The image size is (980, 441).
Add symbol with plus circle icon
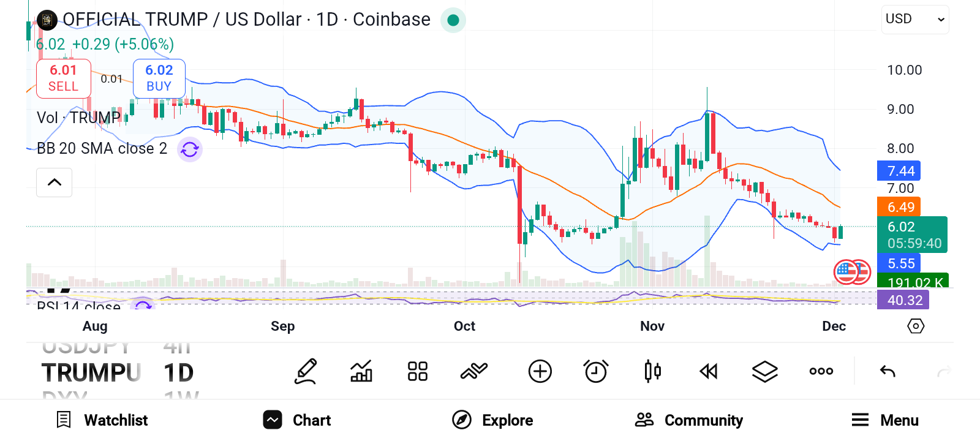coord(540,371)
